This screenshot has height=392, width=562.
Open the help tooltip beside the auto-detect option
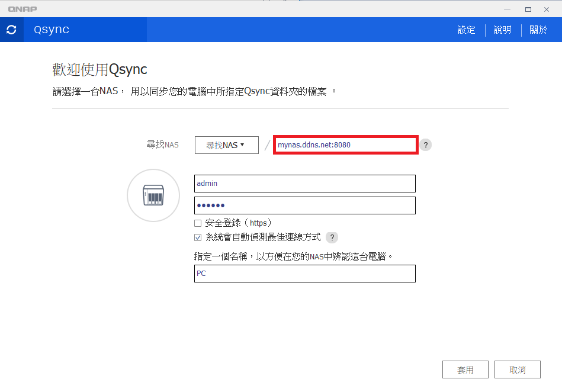click(x=332, y=237)
